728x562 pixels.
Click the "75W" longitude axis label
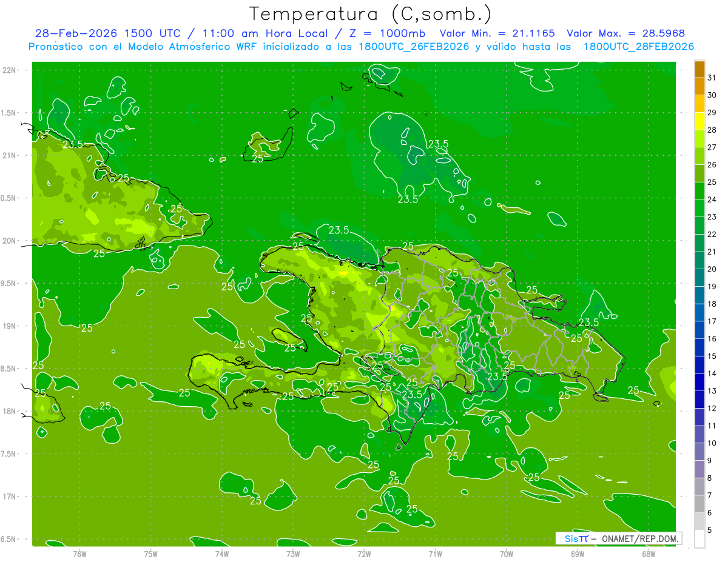click(x=151, y=554)
